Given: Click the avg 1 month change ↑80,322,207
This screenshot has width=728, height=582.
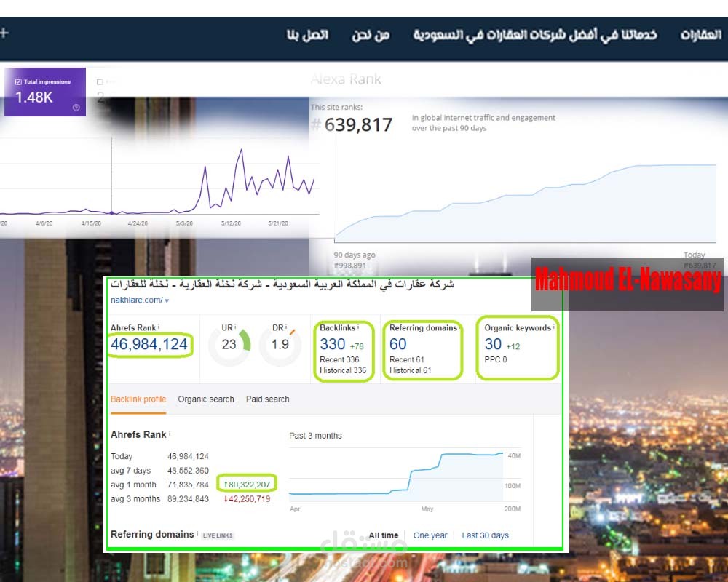Looking at the screenshot, I should pos(247,485).
